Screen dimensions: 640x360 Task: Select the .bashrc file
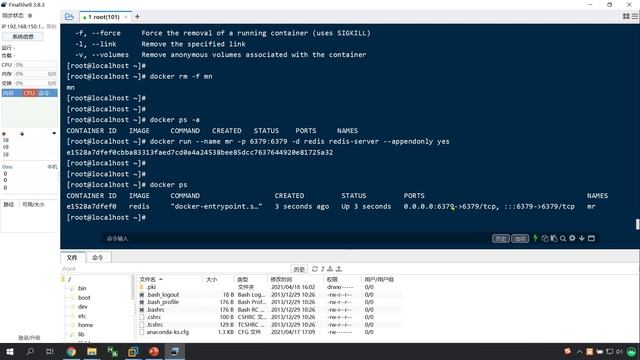pos(269,310)
